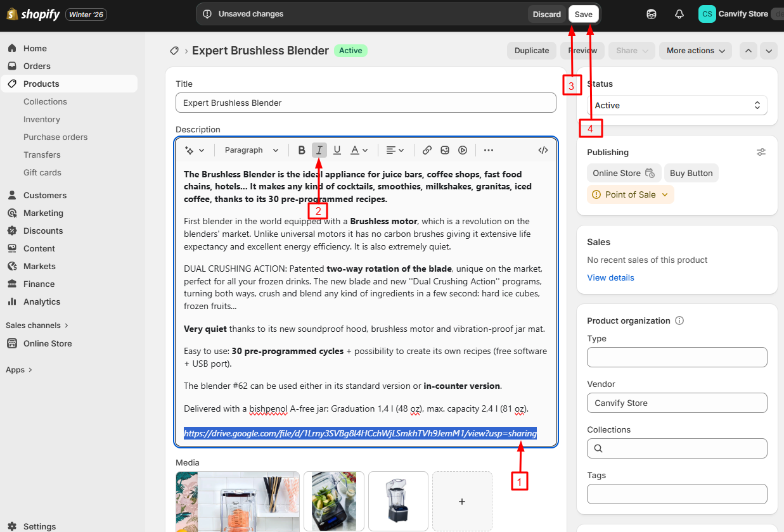784x532 pixels.
Task: Insert a link using the editor toolbar
Action: [x=427, y=150]
